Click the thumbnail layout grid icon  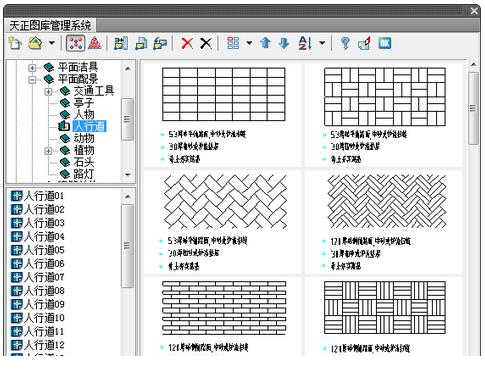click(x=233, y=43)
